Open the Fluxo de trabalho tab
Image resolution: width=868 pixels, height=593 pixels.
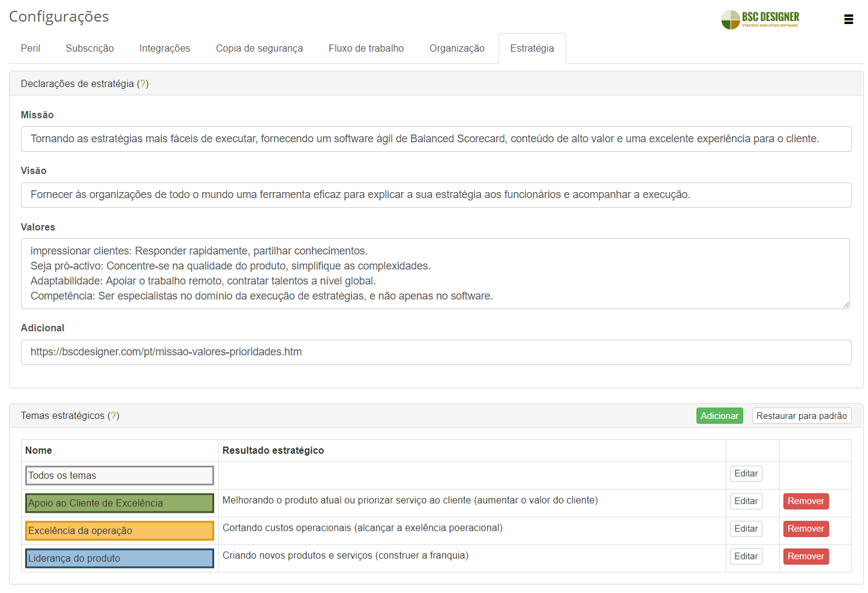click(x=366, y=49)
